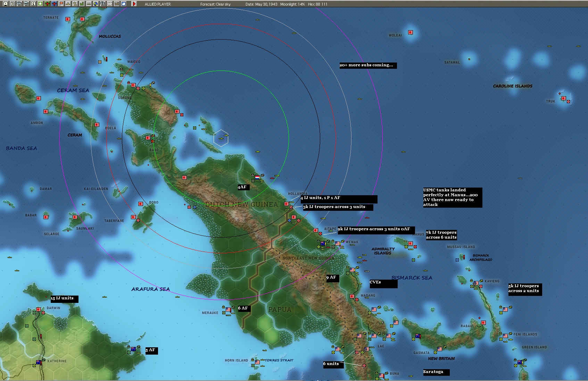Click the 'CVEs' map label
588x381 pixels.
click(x=383, y=284)
